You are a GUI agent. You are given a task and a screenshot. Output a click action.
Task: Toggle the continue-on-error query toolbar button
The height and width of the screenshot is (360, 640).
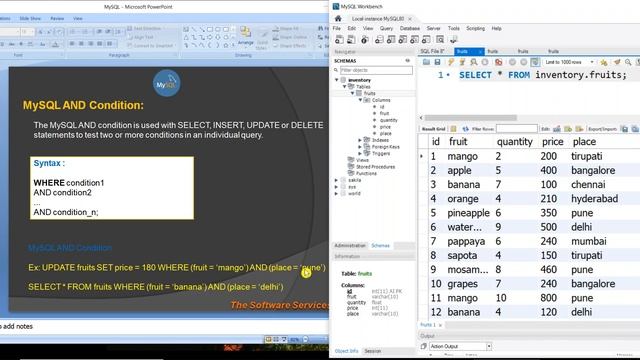(x=498, y=62)
